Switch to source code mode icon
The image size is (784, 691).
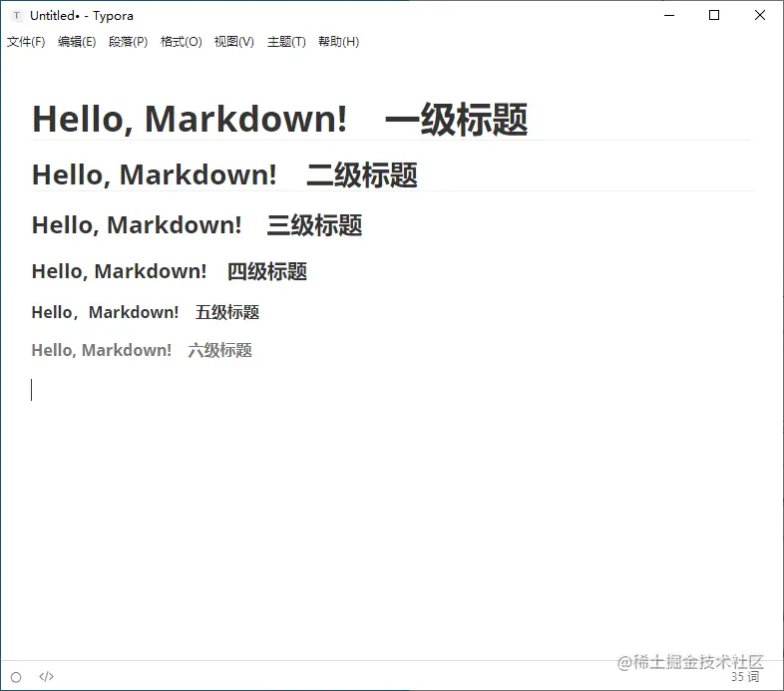point(46,676)
